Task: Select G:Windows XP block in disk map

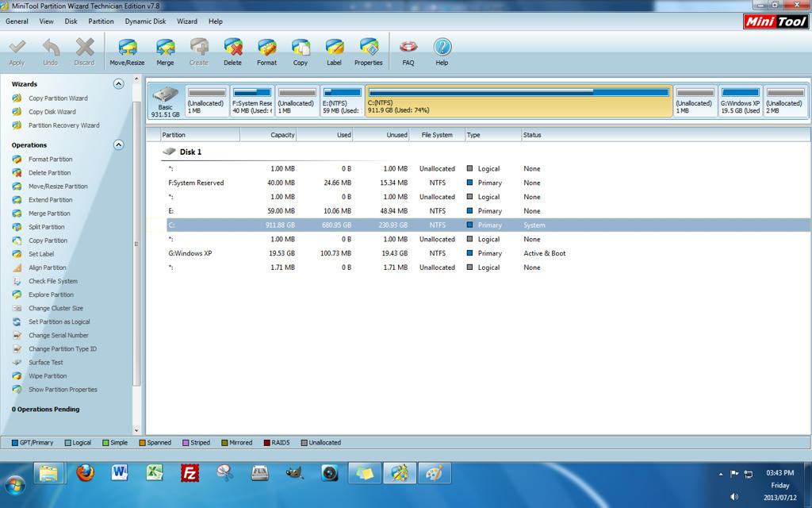Action: click(x=740, y=102)
